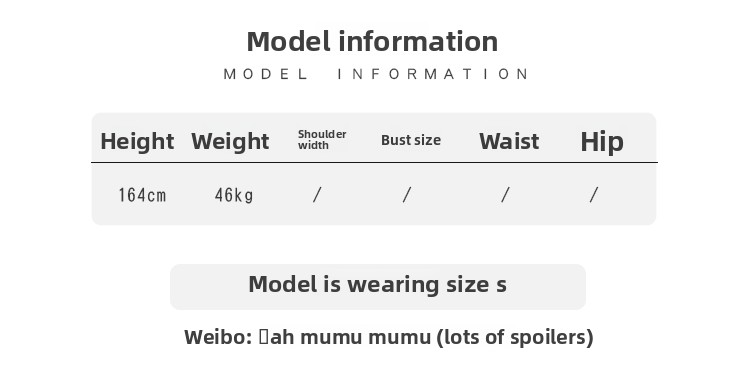754x382 pixels.
Task: Click the Model is wearing size s banner
Action: tap(377, 286)
